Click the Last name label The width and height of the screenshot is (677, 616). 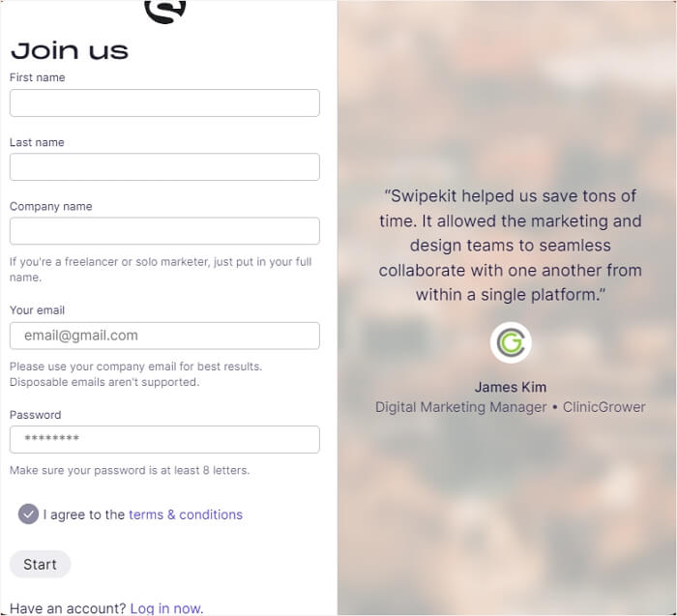[x=37, y=142]
